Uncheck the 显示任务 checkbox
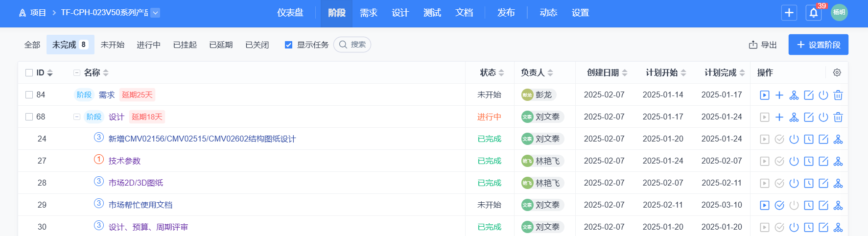The width and height of the screenshot is (868, 236). click(289, 45)
